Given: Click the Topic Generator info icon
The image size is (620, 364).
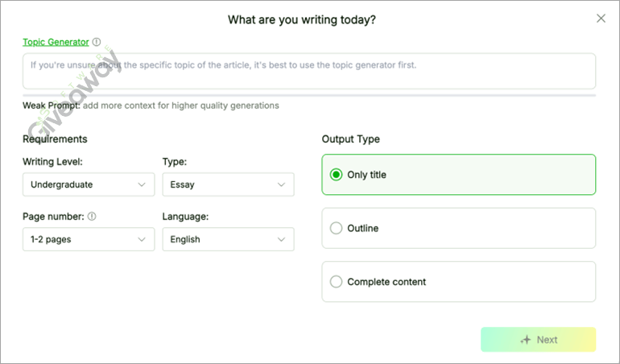Looking at the screenshot, I should [x=97, y=42].
